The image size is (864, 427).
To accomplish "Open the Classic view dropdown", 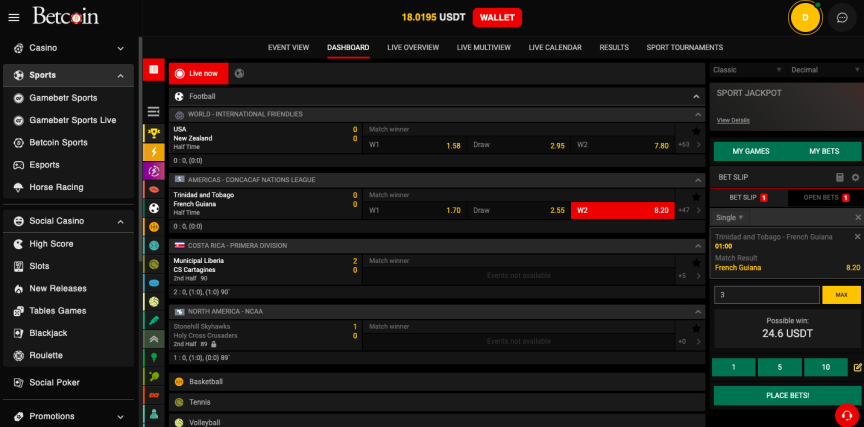I will pos(747,70).
